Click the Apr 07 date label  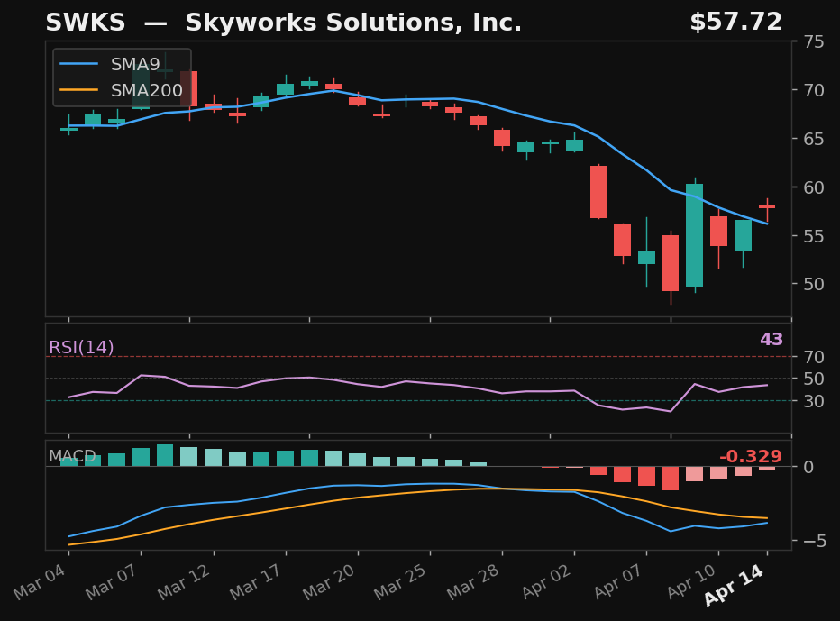pyautogui.click(x=619, y=582)
